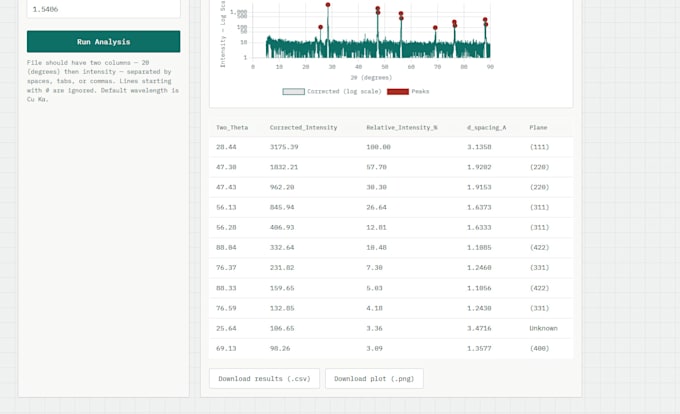Select the relative intensity 57.70
680x414 pixels.
[x=376, y=167]
